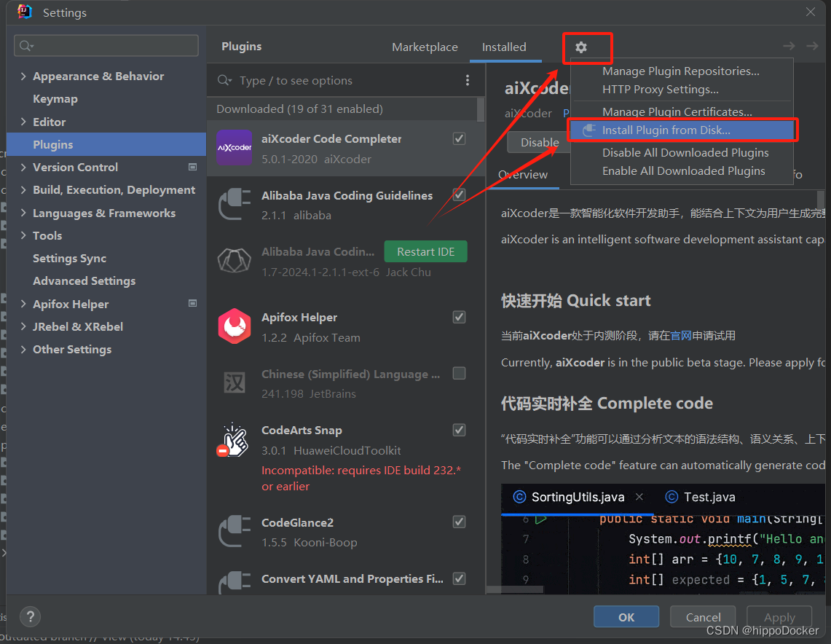This screenshot has height=644, width=831.
Task: Click the Restart IDE button
Action: 425,251
